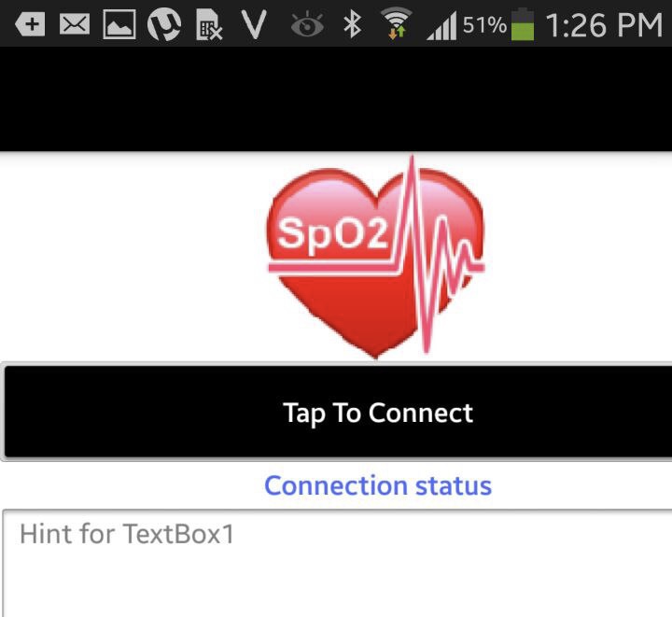
Task: Tap the smart stay eye icon
Action: pos(307,25)
